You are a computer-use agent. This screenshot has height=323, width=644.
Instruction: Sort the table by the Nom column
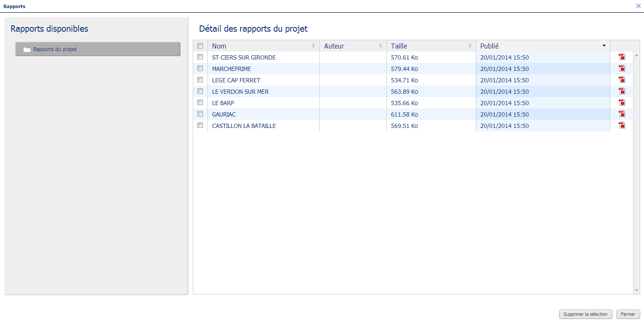pos(264,46)
